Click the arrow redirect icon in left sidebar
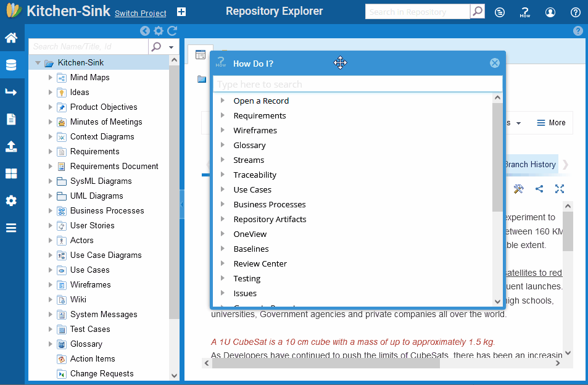588x385 pixels. pyautogui.click(x=11, y=92)
